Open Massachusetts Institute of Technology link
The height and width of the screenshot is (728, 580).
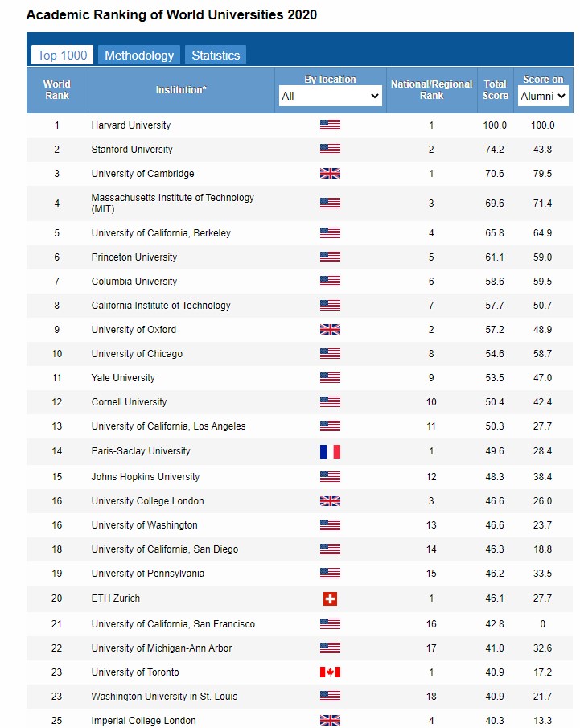172,198
